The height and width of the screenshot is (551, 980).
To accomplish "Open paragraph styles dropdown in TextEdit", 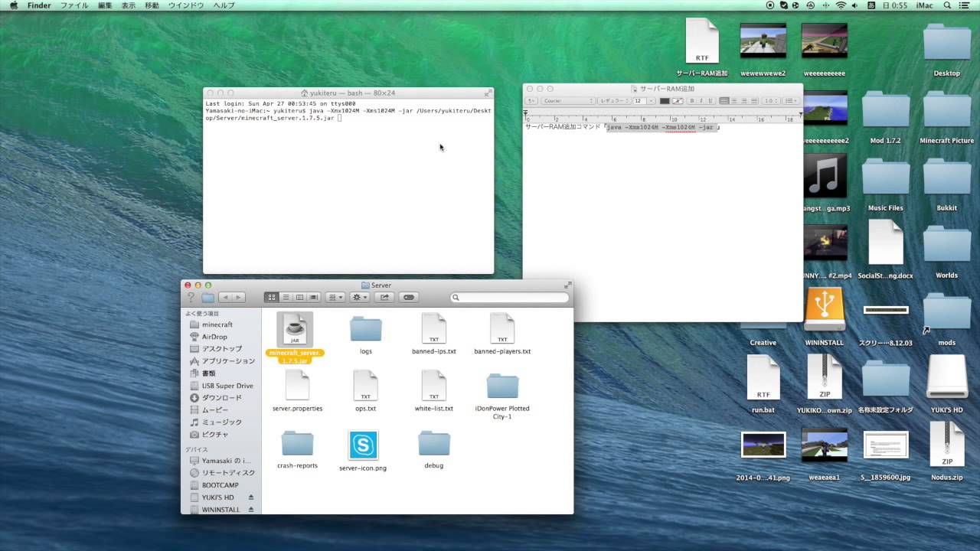I will pos(531,101).
